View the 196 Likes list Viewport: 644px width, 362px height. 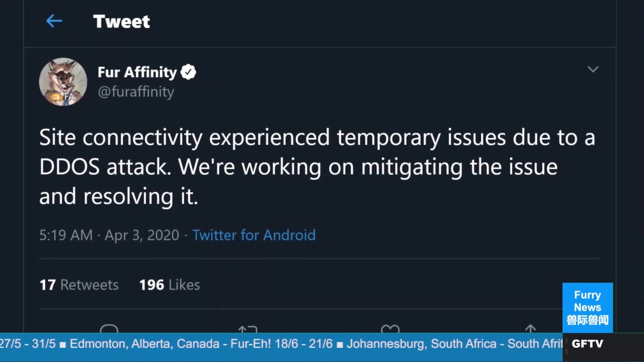pyautogui.click(x=170, y=285)
